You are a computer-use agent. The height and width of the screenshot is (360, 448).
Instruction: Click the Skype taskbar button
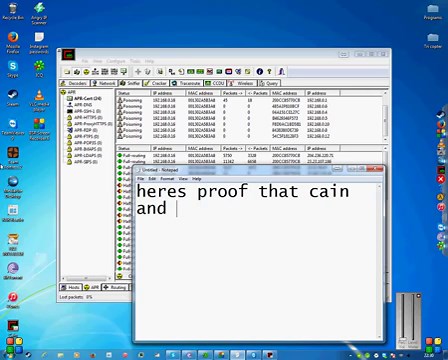coord(173,355)
